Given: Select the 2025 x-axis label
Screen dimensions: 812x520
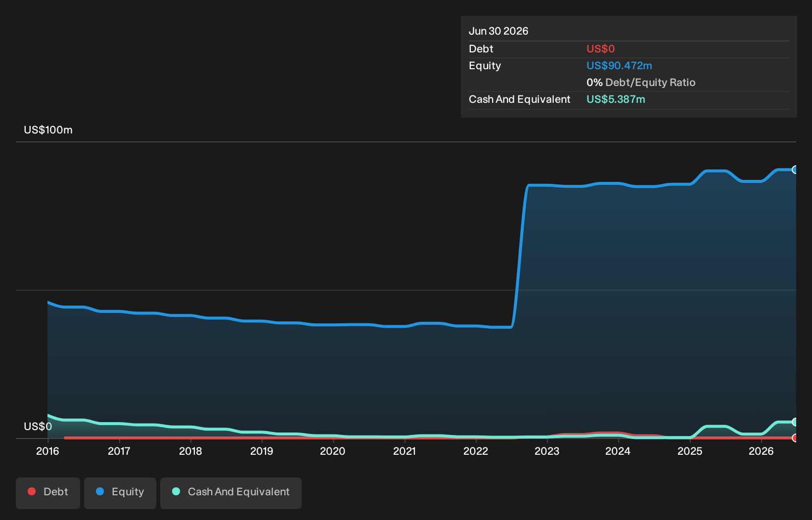Looking at the screenshot, I should [x=690, y=451].
